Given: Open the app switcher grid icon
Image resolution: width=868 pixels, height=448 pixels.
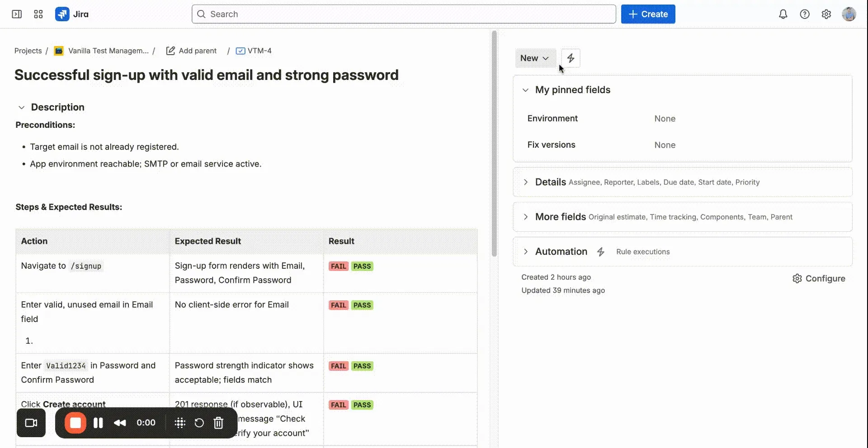Looking at the screenshot, I should click(x=38, y=14).
